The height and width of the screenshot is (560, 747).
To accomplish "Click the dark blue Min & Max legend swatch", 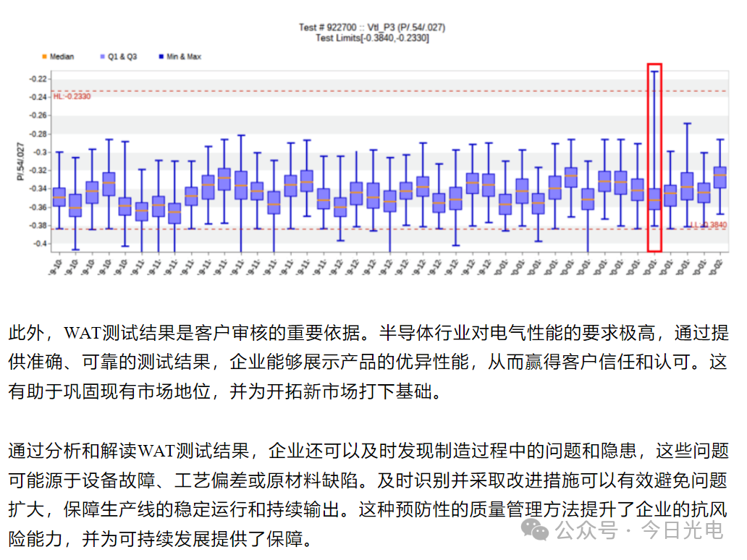I will pyautogui.click(x=161, y=56).
